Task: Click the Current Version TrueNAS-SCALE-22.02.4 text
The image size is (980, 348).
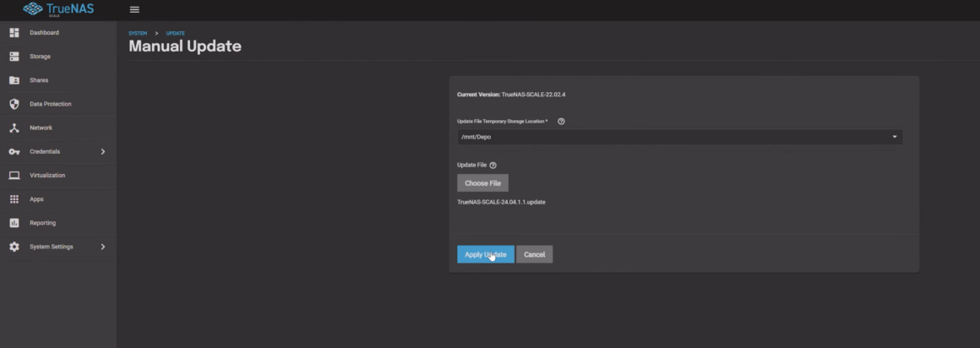Action: pyautogui.click(x=511, y=95)
